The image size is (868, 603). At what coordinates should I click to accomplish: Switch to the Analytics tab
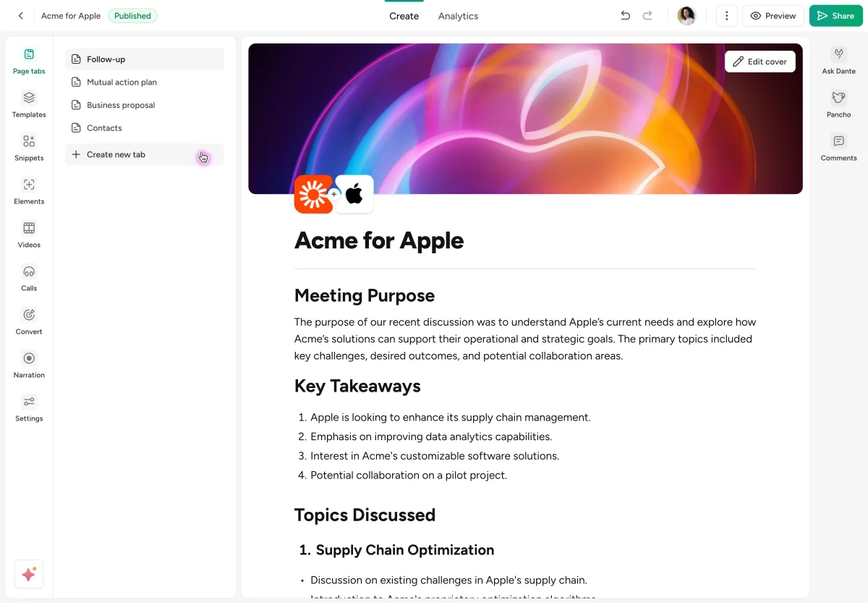pos(458,16)
